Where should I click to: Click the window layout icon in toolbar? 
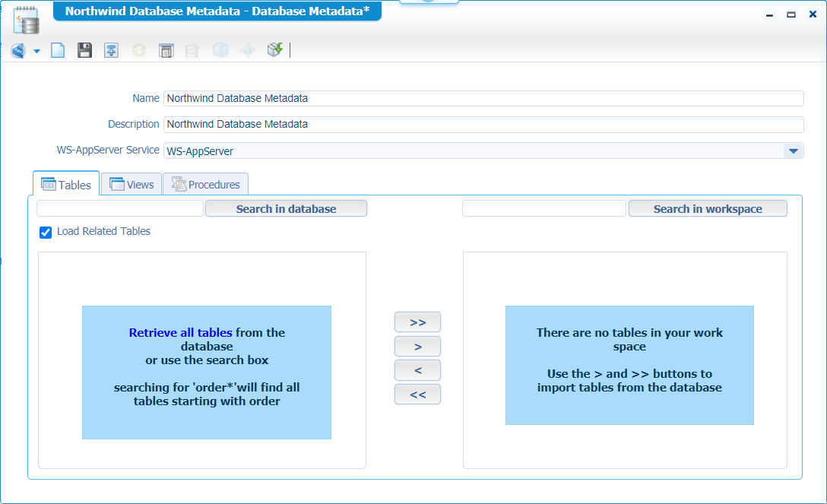(x=166, y=50)
